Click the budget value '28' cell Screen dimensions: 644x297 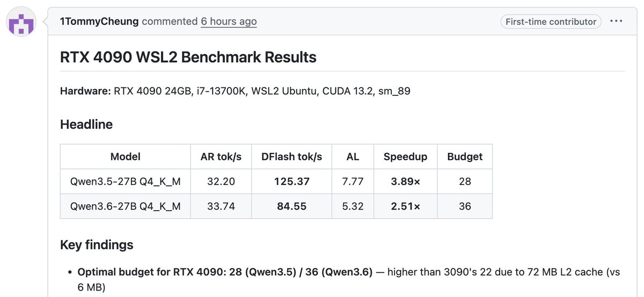tap(465, 181)
